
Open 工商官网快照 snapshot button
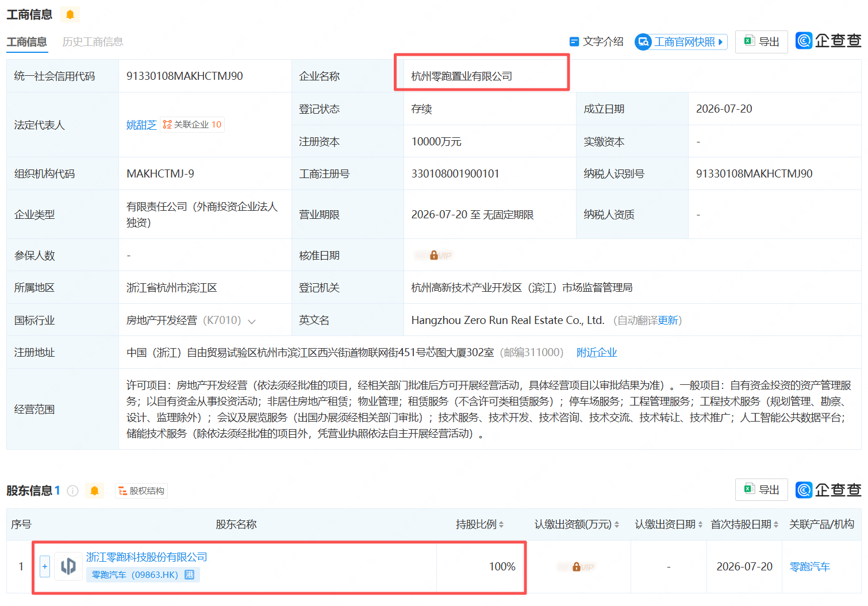click(681, 42)
